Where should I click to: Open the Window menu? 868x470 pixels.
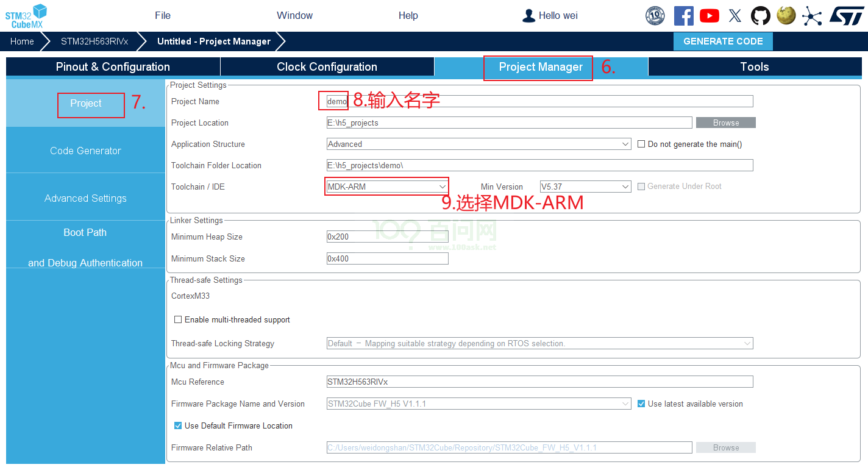point(294,16)
